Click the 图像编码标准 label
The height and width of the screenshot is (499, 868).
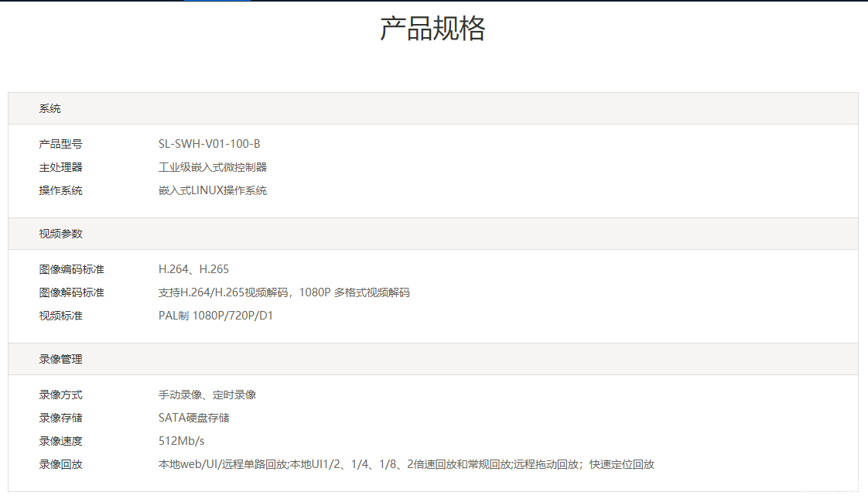[x=71, y=269]
